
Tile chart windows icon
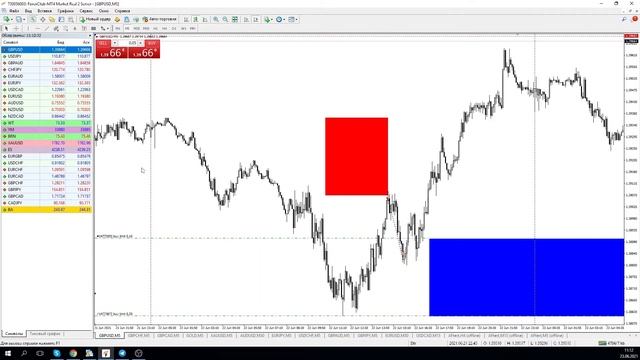click(235, 19)
